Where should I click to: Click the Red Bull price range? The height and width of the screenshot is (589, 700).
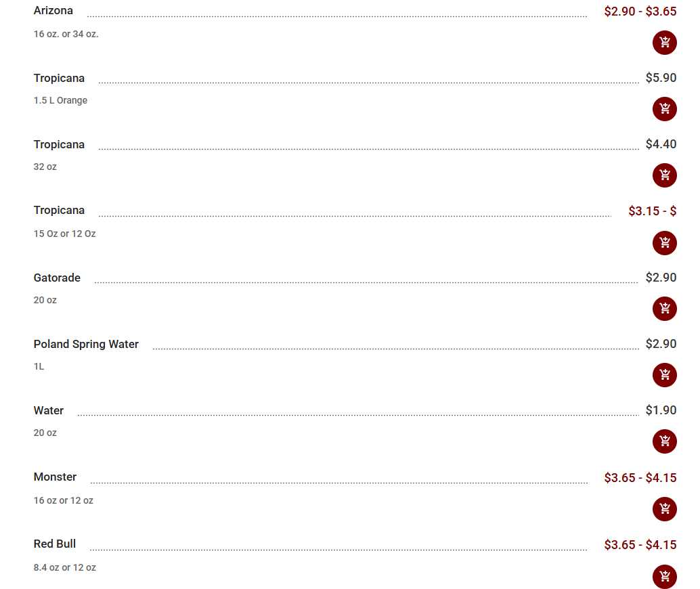[640, 544]
